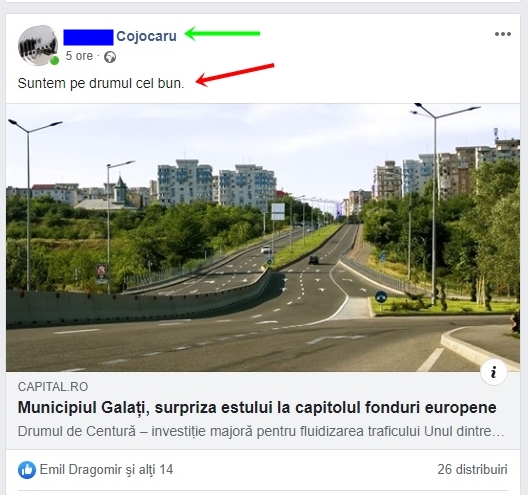Click the article headline about Municipiul Galați
The width and height of the screenshot is (528, 495).
[257, 407]
